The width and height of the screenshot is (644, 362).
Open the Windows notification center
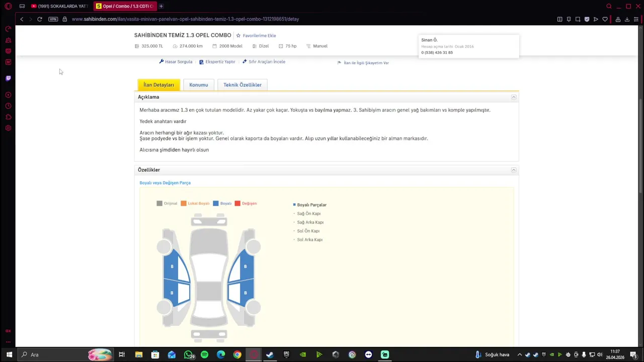[634, 354]
